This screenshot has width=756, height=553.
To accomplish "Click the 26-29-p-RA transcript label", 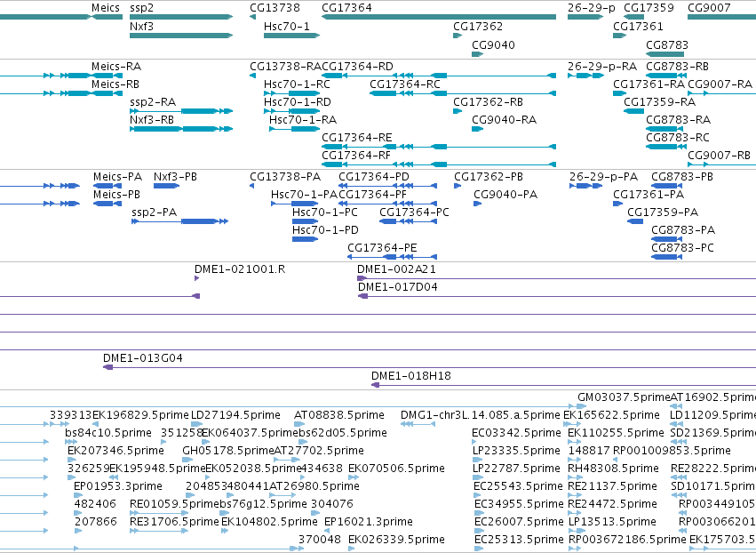I will click(602, 66).
